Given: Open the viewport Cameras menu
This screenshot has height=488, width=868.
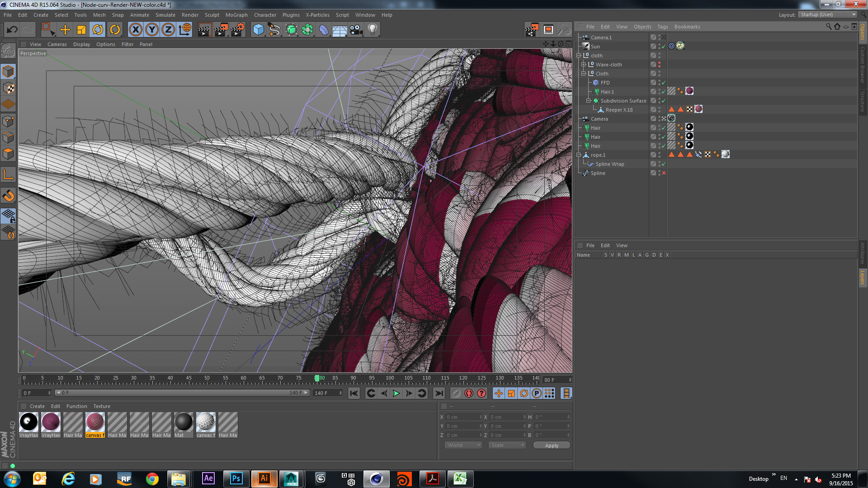Looking at the screenshot, I should [x=57, y=44].
